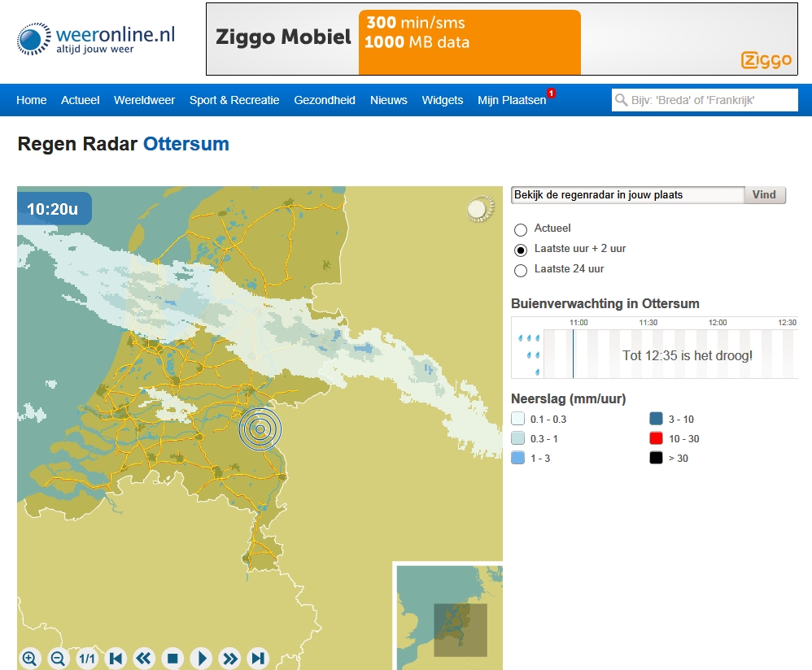This screenshot has height=670, width=812.
Task: Zoom out on the radar map
Action: (59, 658)
